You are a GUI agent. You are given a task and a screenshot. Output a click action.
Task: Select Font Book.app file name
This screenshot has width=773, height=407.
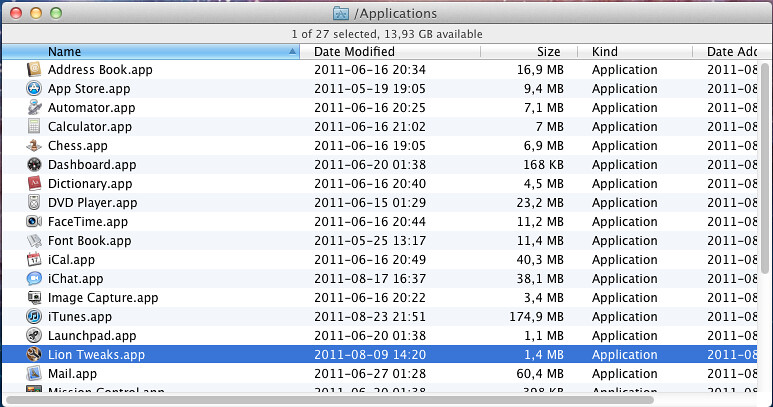click(89, 241)
